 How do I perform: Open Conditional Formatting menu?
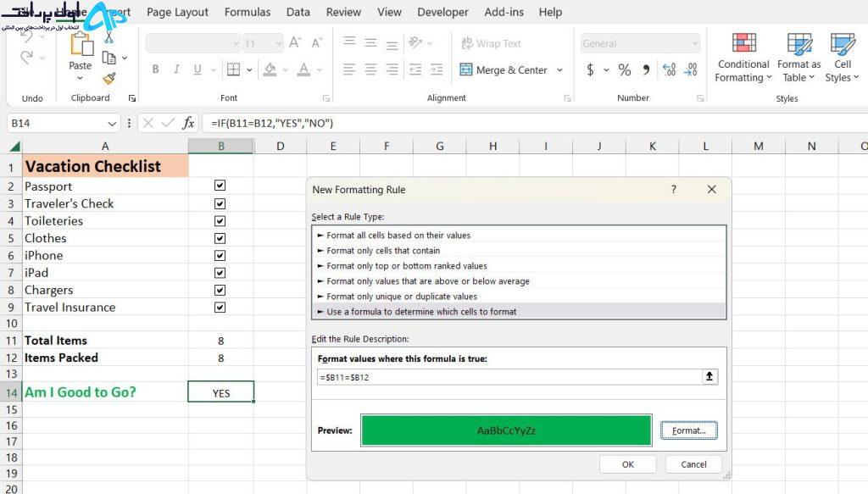pos(743,58)
